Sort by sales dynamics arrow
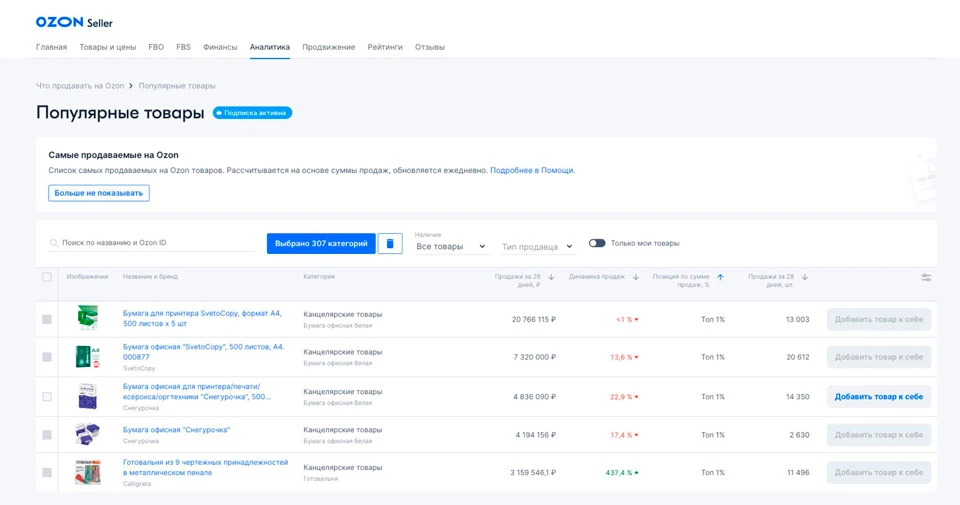 point(636,277)
